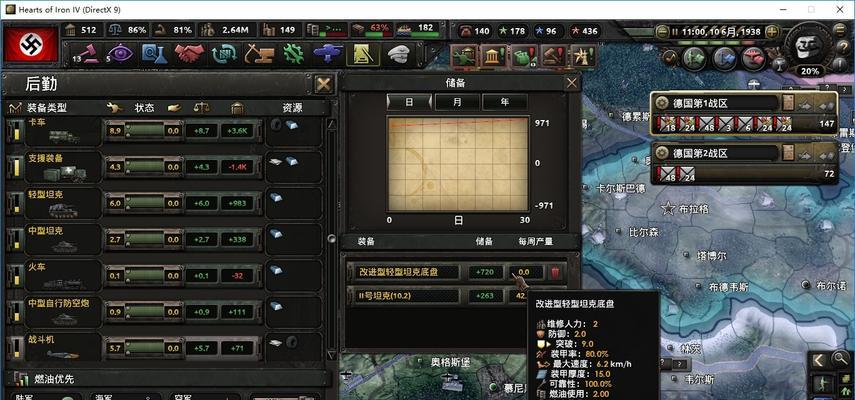Select the 德国第1战区 theater
The width and height of the screenshot is (855, 400).
(x=744, y=114)
